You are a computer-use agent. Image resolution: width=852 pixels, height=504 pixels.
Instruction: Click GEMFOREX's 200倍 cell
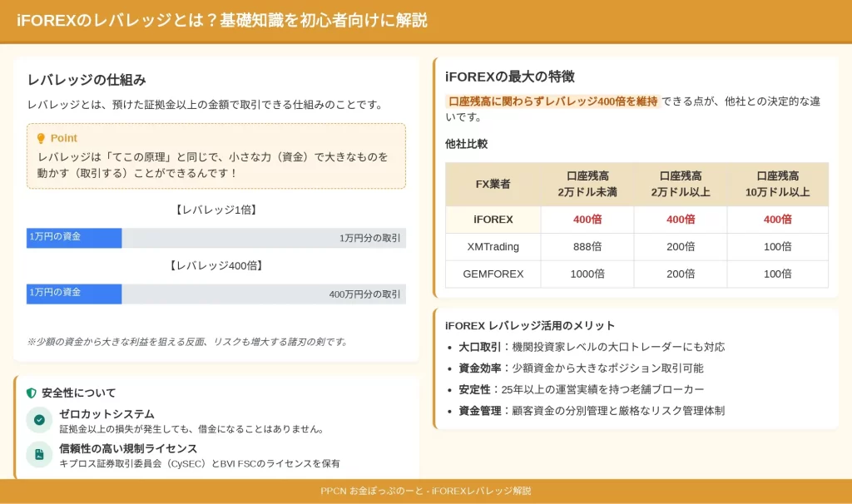pyautogui.click(x=681, y=274)
